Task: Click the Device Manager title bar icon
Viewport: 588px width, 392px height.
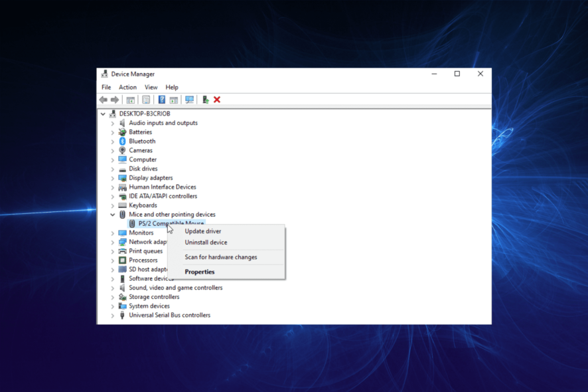Action: (105, 74)
